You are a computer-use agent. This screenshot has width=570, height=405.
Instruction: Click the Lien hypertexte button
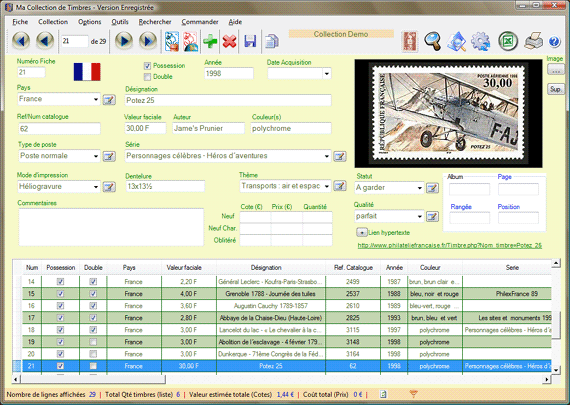coord(362,232)
